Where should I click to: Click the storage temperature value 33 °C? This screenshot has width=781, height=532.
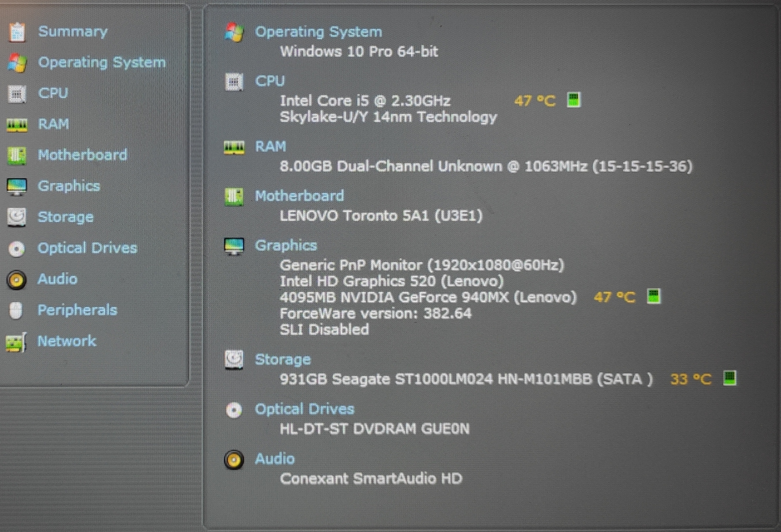[x=691, y=380]
